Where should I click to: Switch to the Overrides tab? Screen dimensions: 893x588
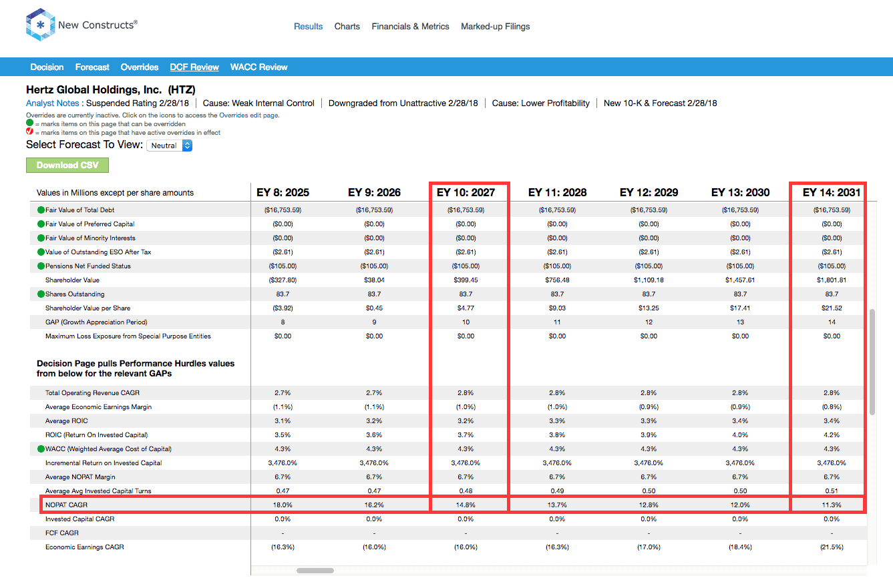pyautogui.click(x=140, y=67)
